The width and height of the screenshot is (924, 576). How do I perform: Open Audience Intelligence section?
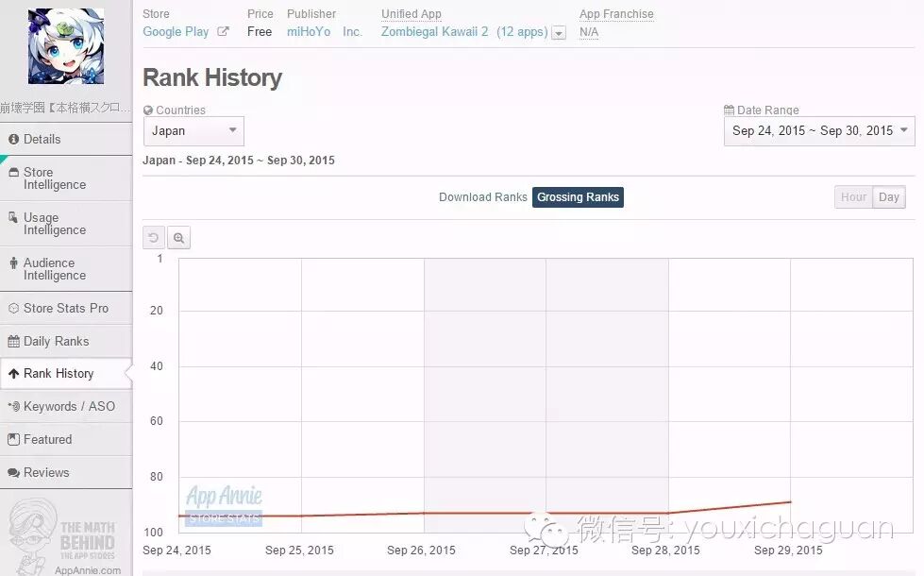(66, 269)
